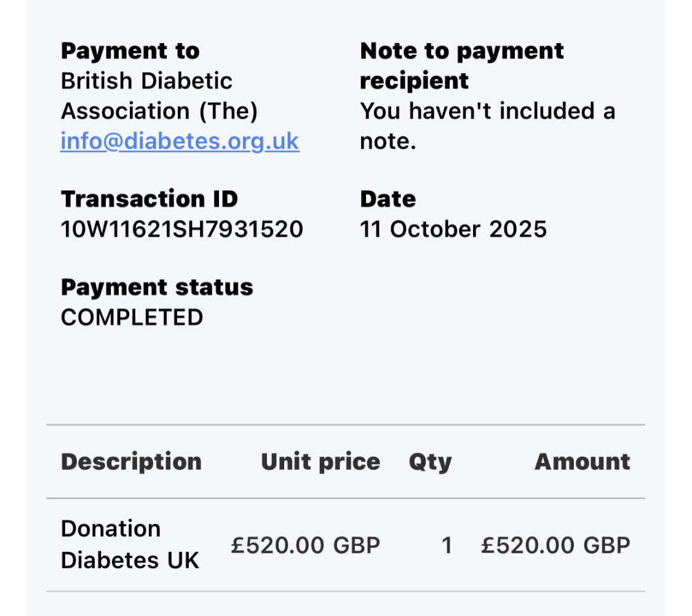Viewport: 692px width, 616px height.
Task: Click the divider line below the donation row
Action: pos(346,591)
